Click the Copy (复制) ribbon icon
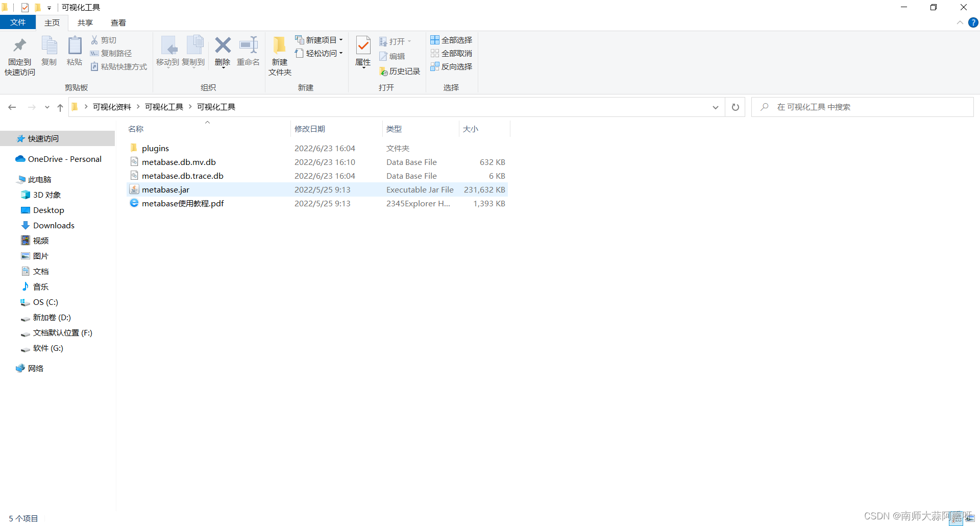Viewport: 980px width, 526px height. click(49, 51)
